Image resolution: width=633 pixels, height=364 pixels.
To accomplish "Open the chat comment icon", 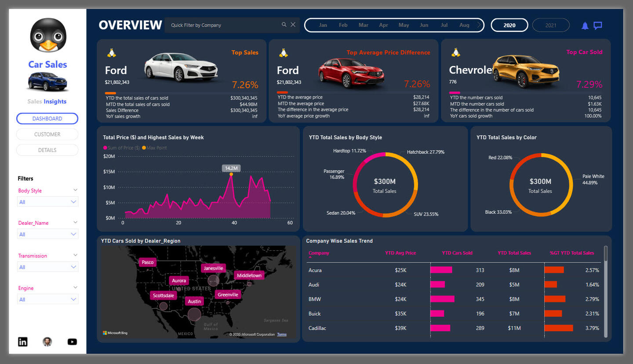I will (598, 25).
